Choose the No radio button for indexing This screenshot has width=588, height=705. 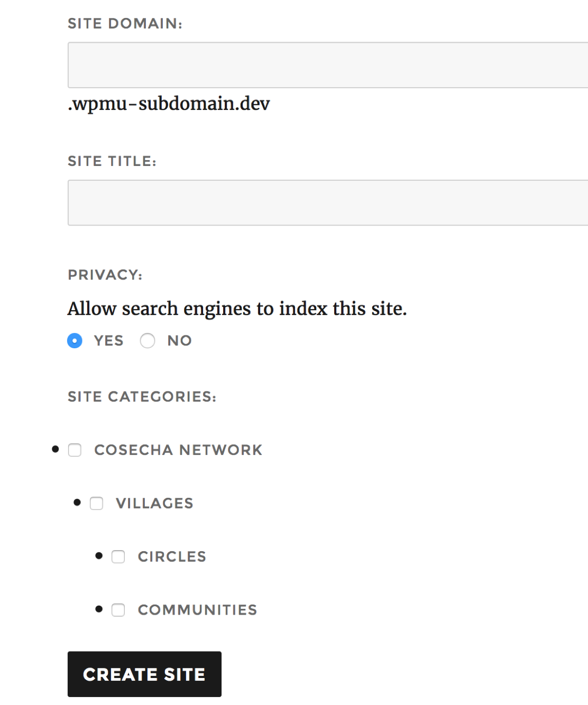(148, 341)
